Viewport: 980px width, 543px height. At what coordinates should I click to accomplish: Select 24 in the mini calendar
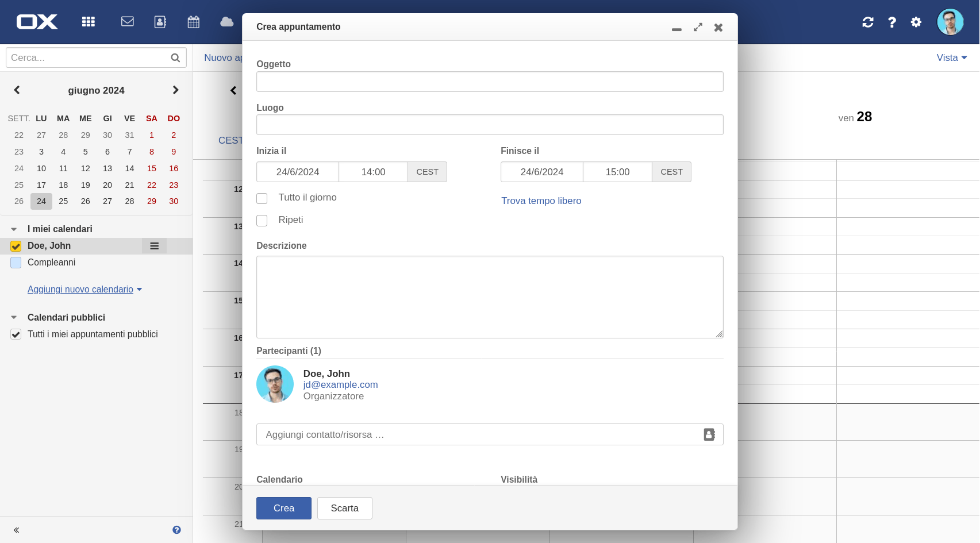click(x=41, y=201)
